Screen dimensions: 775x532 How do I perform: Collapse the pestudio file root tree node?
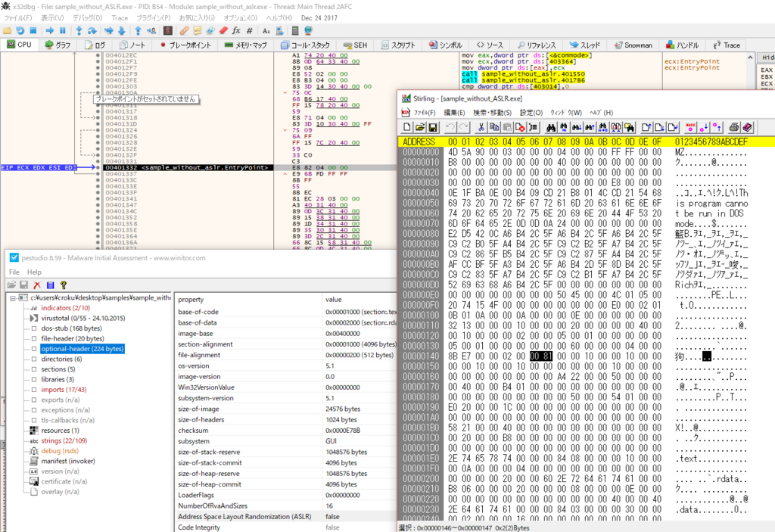coord(12,297)
